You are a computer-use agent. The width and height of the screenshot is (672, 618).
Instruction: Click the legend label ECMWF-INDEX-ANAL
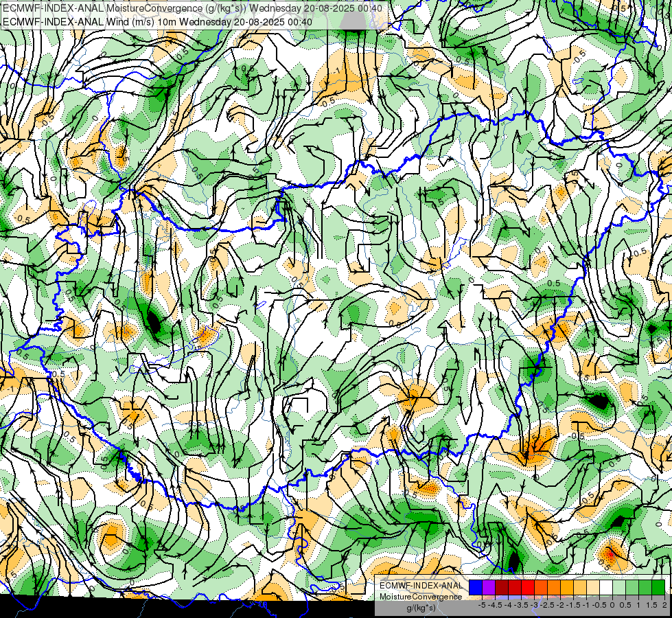(421, 586)
